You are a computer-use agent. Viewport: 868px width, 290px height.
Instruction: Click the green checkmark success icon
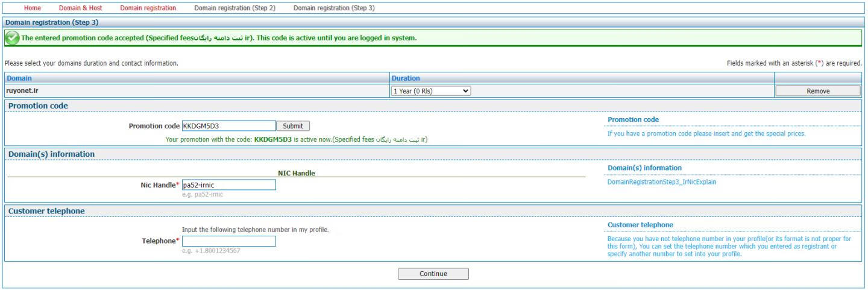point(11,38)
